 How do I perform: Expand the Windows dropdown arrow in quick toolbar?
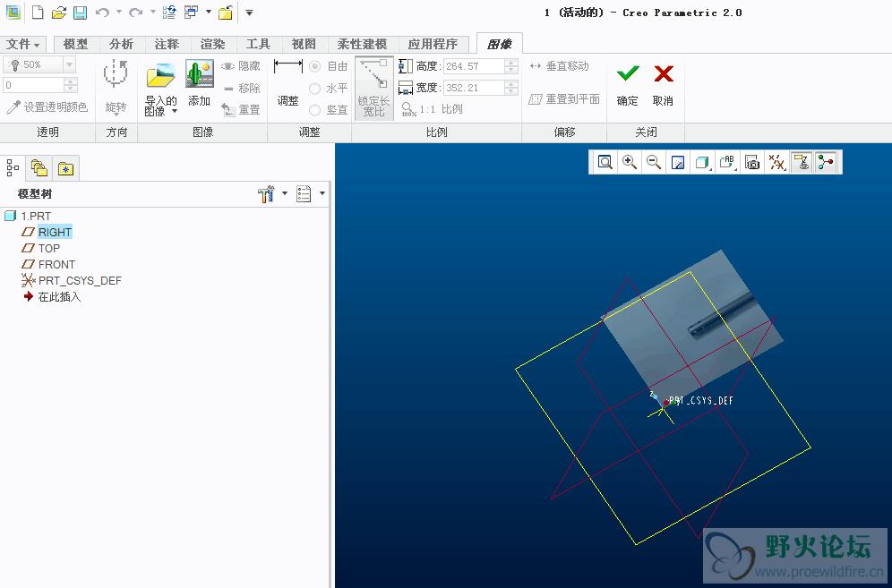pyautogui.click(x=208, y=12)
